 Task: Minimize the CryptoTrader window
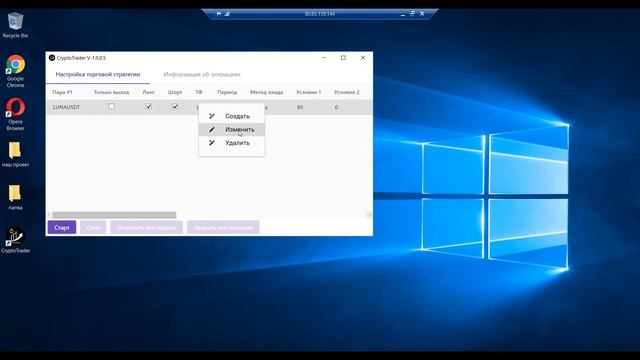coord(324,58)
